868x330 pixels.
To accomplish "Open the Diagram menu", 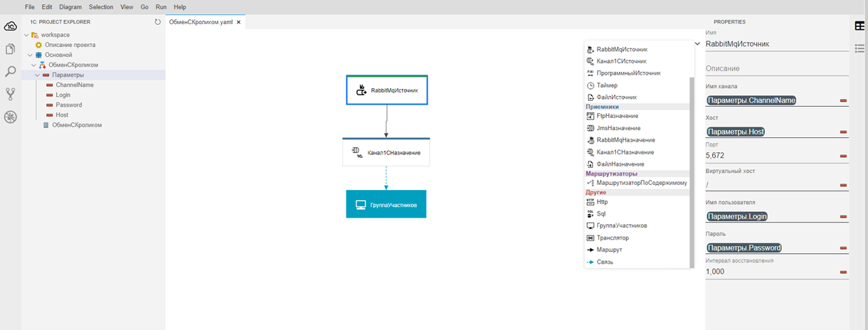I will [70, 6].
